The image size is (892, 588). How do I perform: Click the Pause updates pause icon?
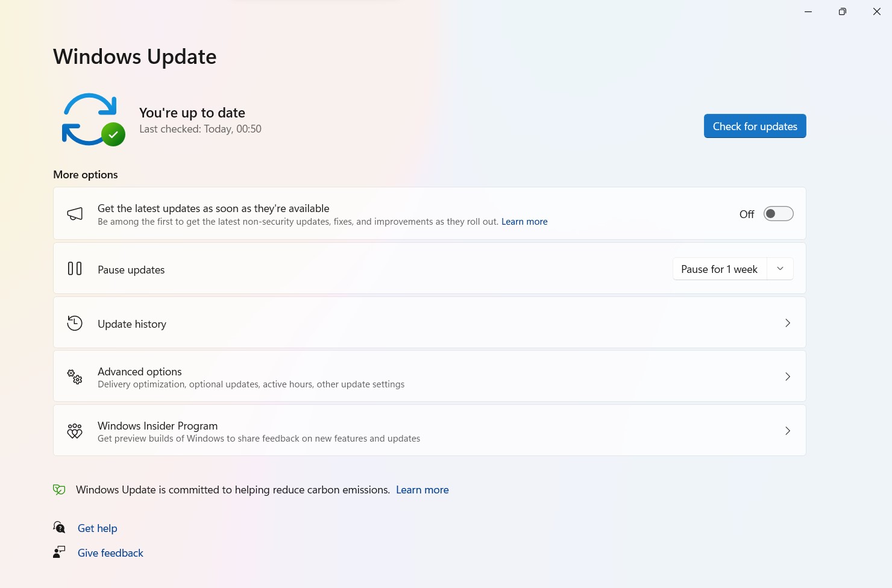point(74,268)
